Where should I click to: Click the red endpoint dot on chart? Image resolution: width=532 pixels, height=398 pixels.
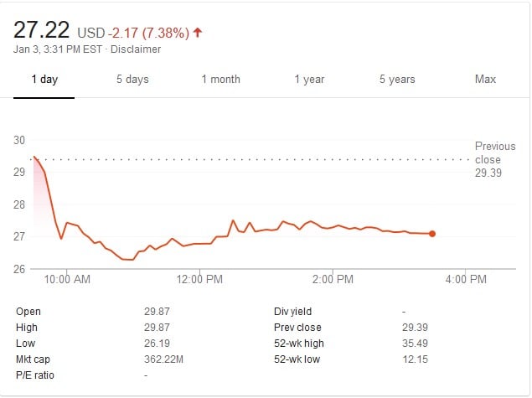click(x=432, y=234)
